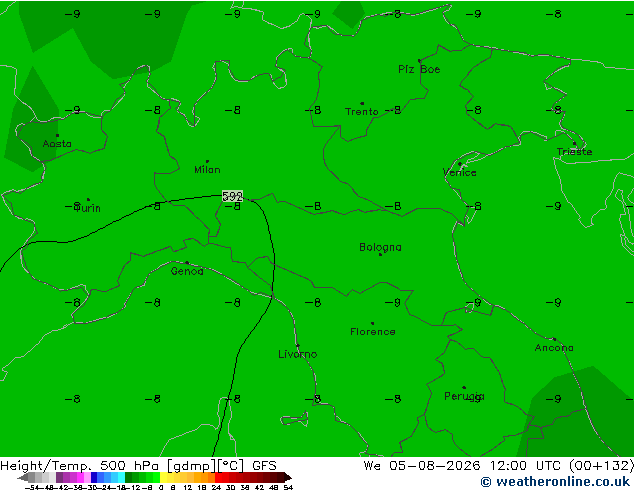Click the dark maroon right arrow tip of the color scale
This screenshot has height=490, width=634.
click(x=288, y=477)
